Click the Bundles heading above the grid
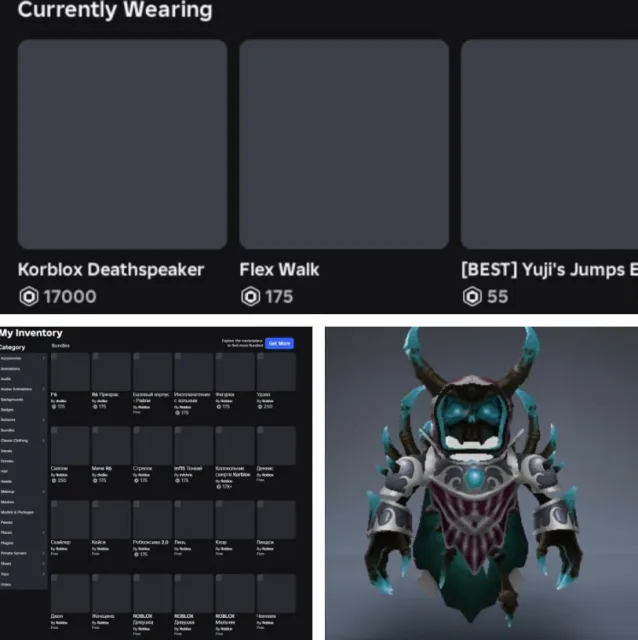The width and height of the screenshot is (638, 640). [x=60, y=346]
